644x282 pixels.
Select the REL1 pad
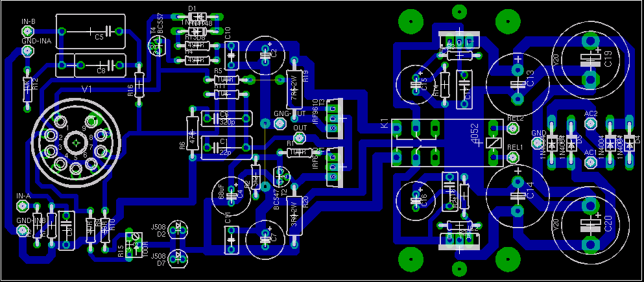click(x=512, y=157)
